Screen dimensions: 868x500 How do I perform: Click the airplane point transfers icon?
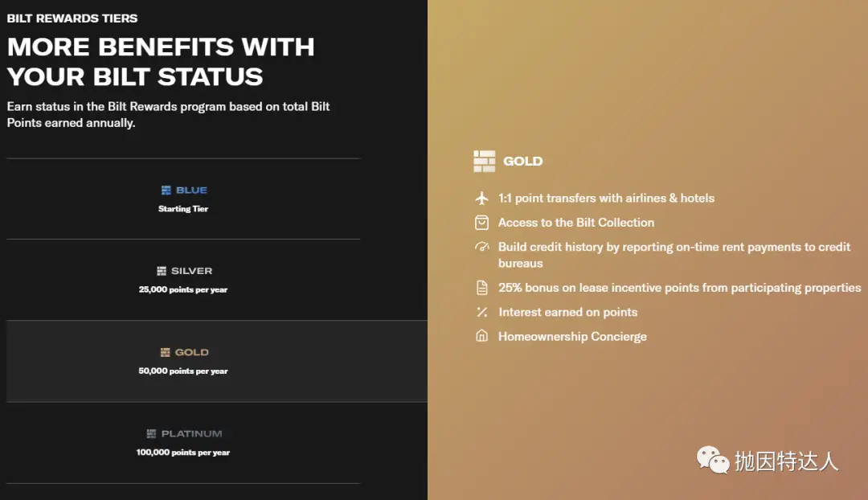click(x=482, y=198)
